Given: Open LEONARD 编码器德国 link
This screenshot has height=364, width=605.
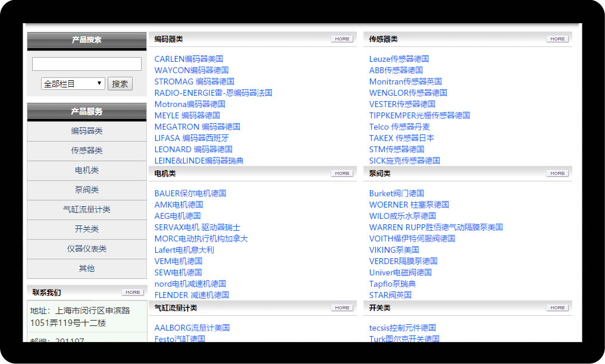Looking at the screenshot, I should 193,150.
